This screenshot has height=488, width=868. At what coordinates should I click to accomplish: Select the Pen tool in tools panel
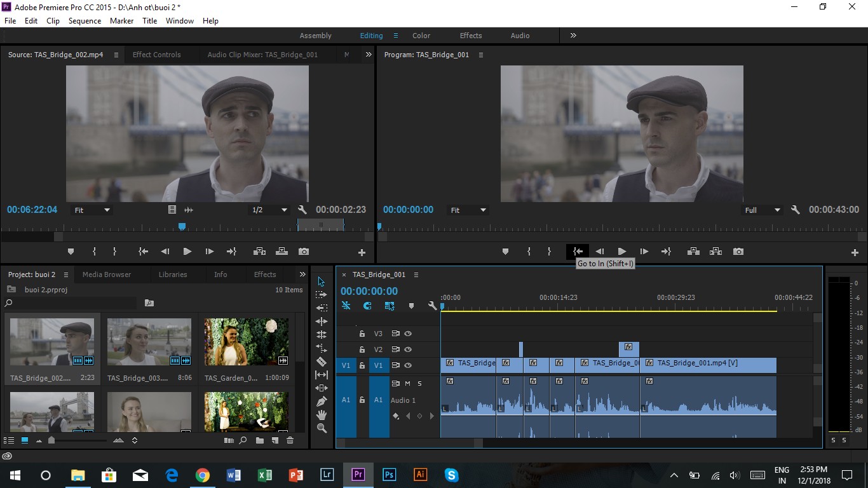click(x=322, y=402)
